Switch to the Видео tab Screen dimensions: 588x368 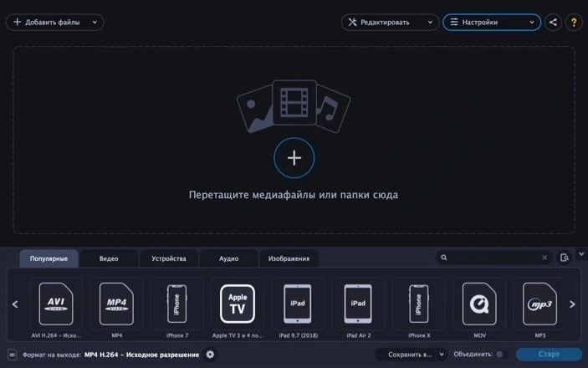tap(109, 258)
